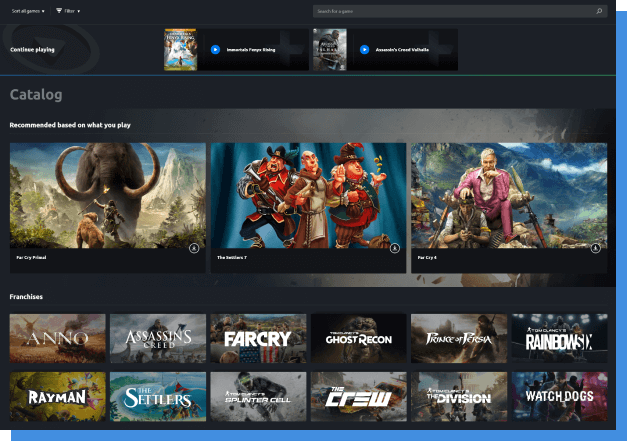Open the Rainbow Six franchise tile
This screenshot has height=441, width=627.
click(x=559, y=338)
